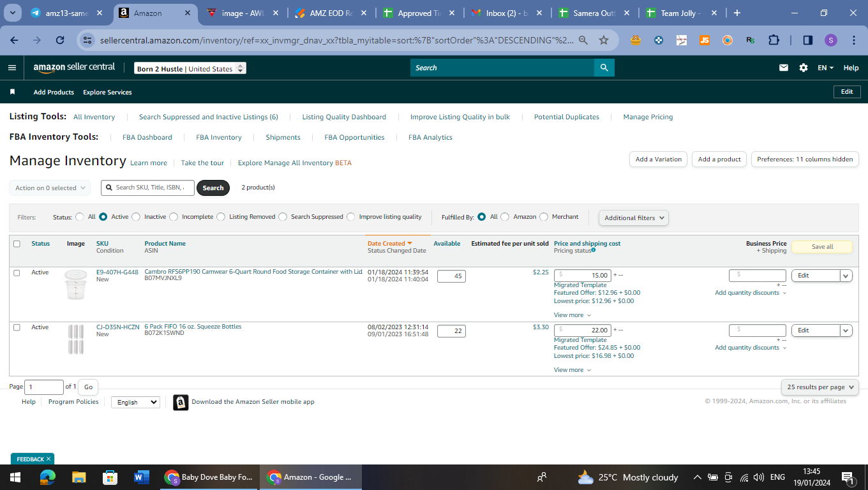This screenshot has width=868, height=490.
Task: Click the Amazon Seller app icon in footer
Action: coord(181,402)
